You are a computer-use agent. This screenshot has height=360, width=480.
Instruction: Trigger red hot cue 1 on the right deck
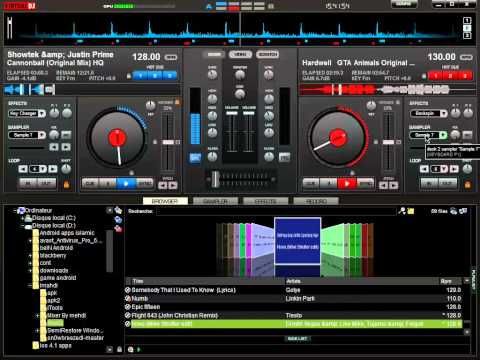pyautogui.click(x=436, y=76)
